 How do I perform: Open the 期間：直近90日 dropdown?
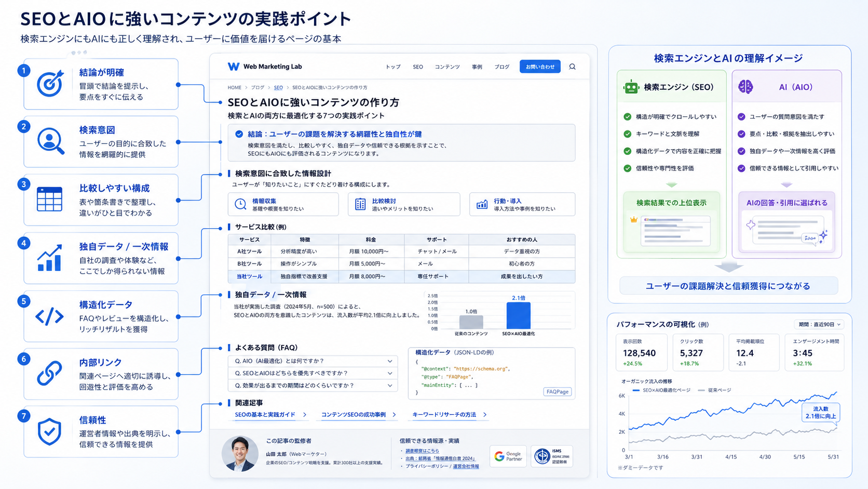(819, 324)
